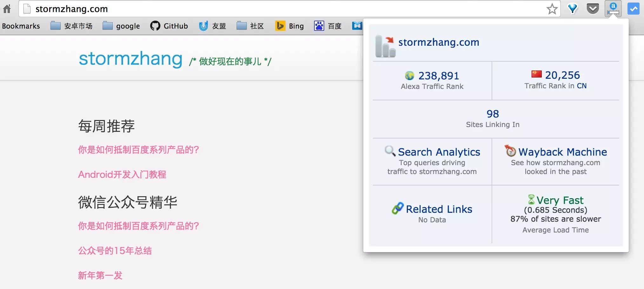The image size is (644, 289).
Task: Click the No Data text under Related Links
Action: [x=432, y=220]
